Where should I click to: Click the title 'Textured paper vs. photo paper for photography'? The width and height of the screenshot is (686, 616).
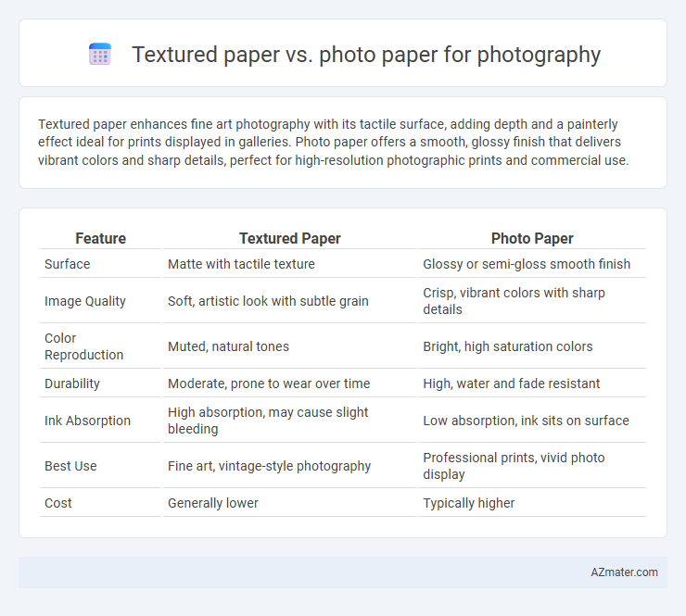coord(366,55)
